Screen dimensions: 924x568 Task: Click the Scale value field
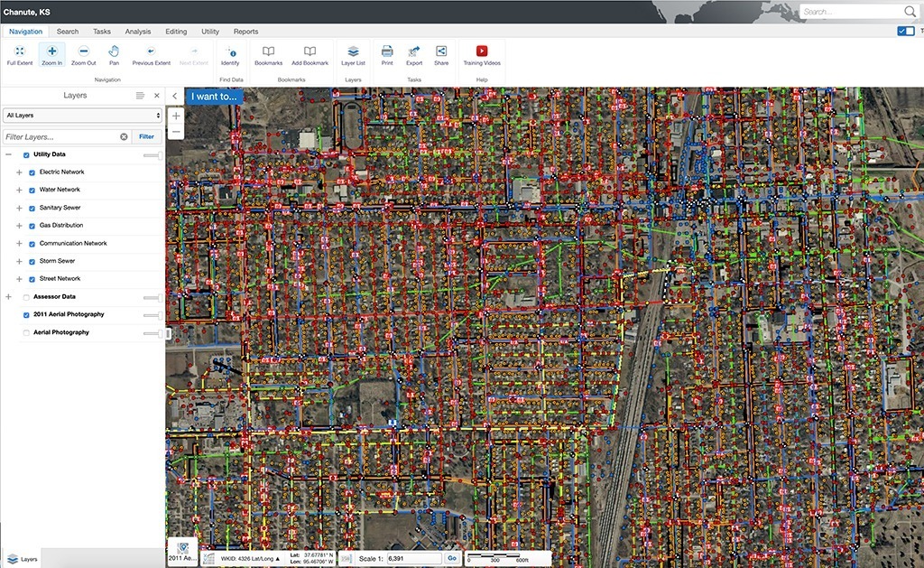click(x=414, y=558)
